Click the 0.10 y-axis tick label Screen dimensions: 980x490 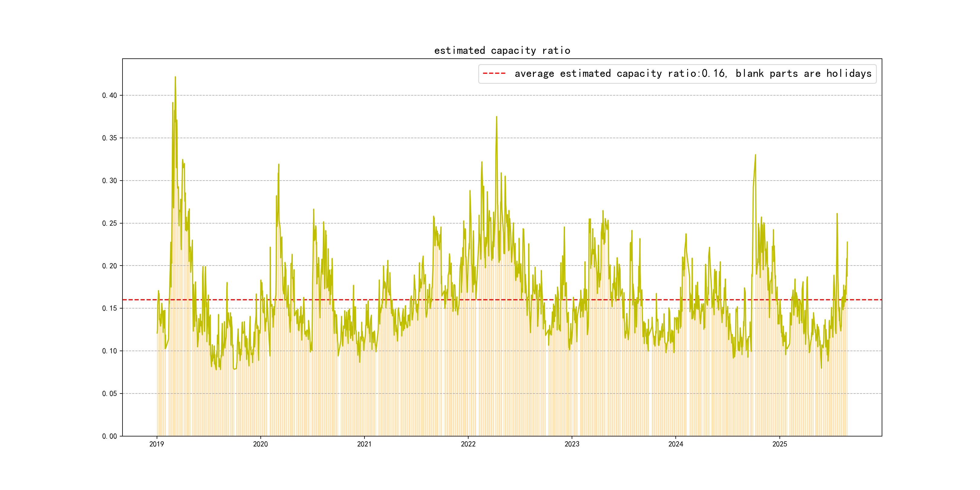(109, 351)
